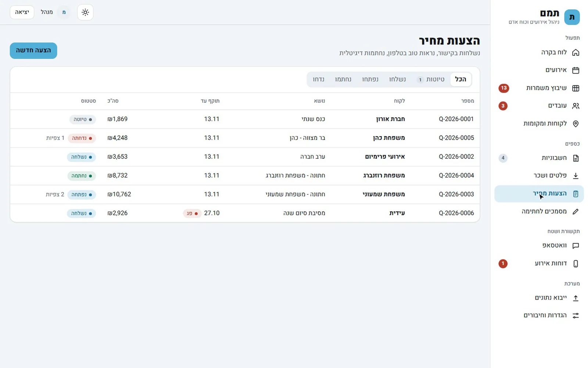This screenshot has width=588, height=368.
Task: Click the נחתמה status badge
Action: click(82, 176)
